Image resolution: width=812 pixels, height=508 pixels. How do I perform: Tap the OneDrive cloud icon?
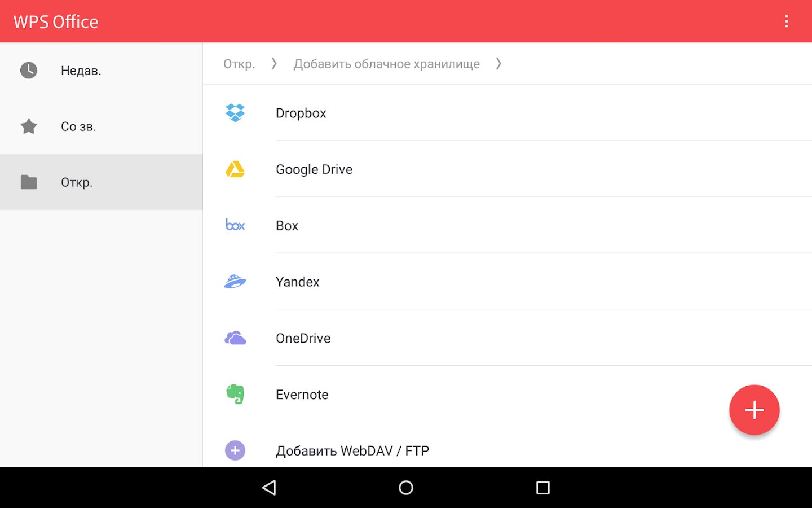[235, 338]
